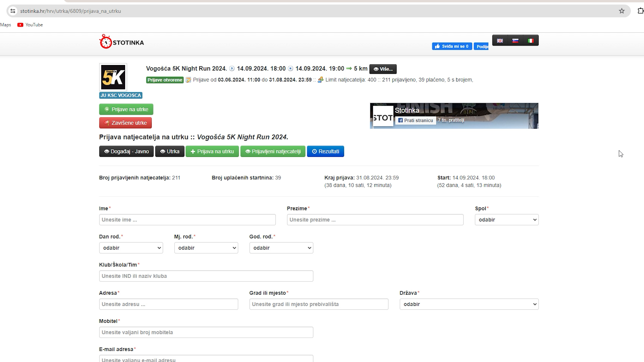The image size is (644, 362).
Task: Switch language via the Slovenian flag icon
Action: pos(516,41)
